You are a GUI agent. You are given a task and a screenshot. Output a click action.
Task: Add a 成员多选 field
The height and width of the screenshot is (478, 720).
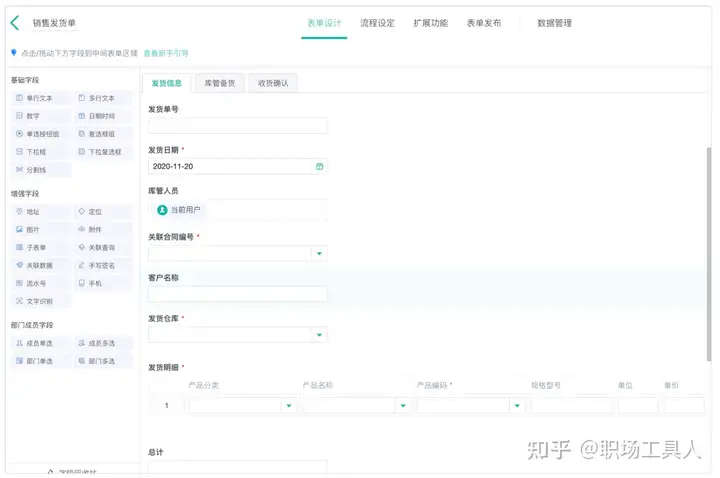[x=103, y=343]
